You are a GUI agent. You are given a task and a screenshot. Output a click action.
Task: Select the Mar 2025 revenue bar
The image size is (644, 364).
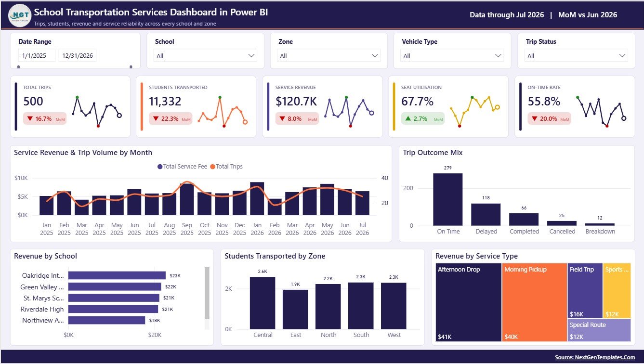pyautogui.click(x=82, y=208)
